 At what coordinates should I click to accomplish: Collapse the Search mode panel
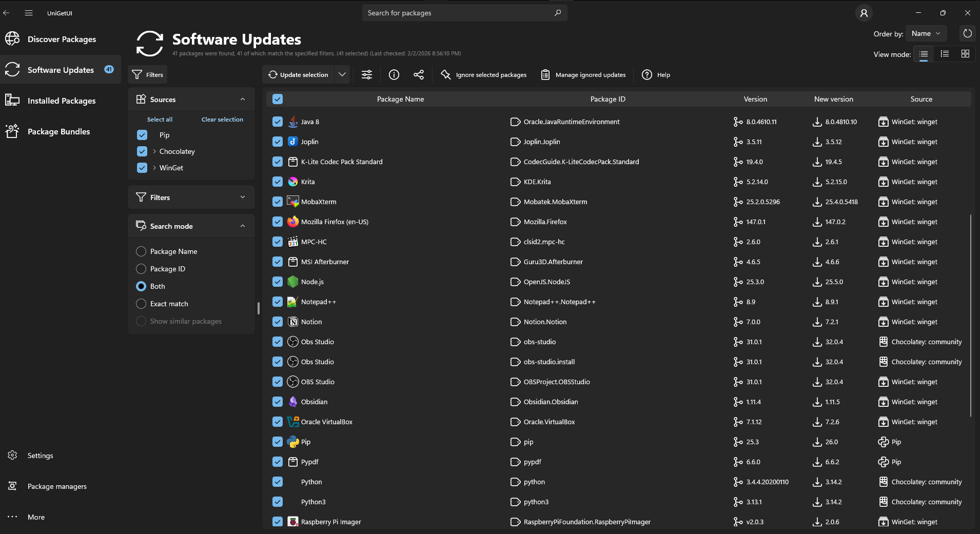[243, 226]
